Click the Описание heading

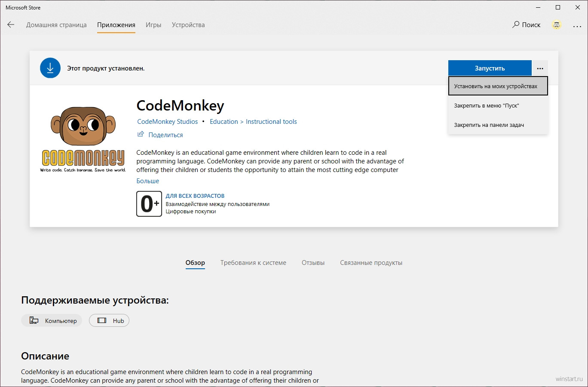point(45,356)
